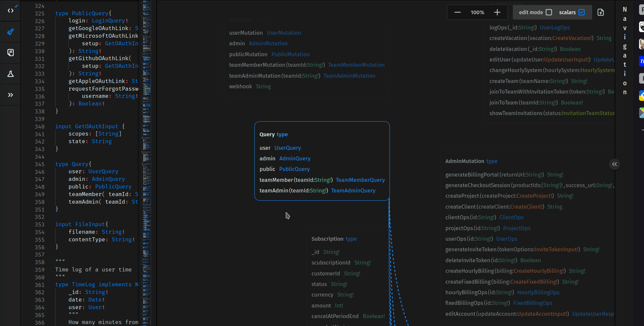Zoom in using the plus icon
Screen dimensions: 644x326
coord(497,12)
